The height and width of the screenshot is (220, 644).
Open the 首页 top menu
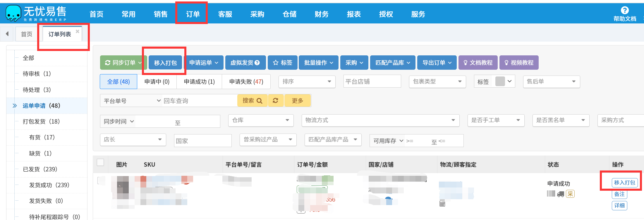[96, 14]
